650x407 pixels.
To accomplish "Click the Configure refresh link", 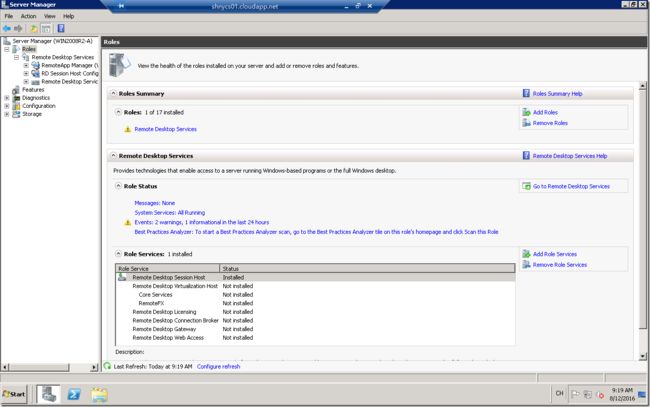I will point(218,366).
